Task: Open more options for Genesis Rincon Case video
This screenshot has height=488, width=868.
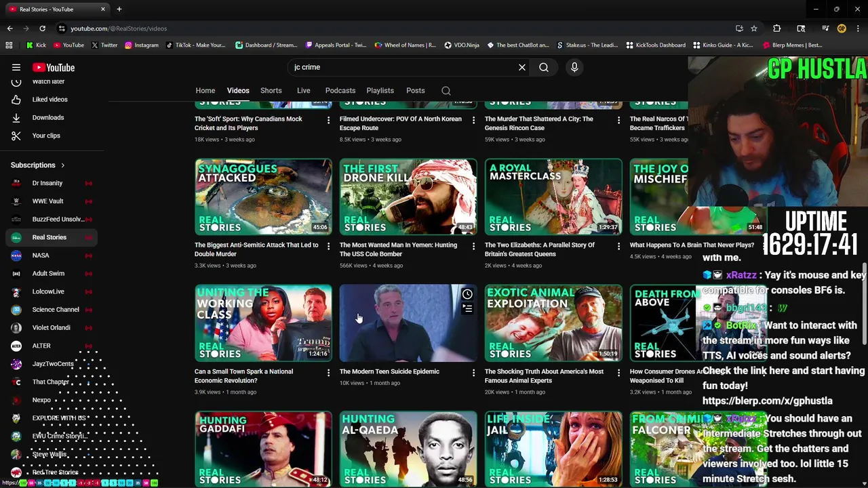Action: point(618,120)
